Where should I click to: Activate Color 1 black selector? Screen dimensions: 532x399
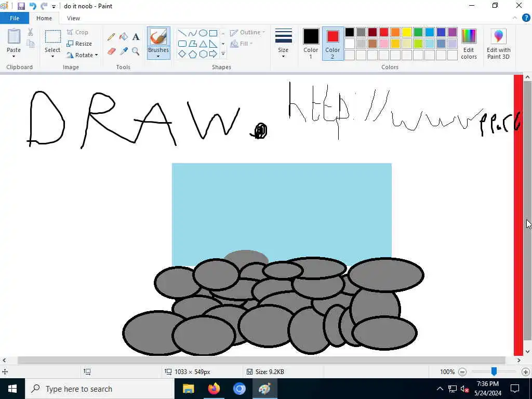click(x=311, y=44)
